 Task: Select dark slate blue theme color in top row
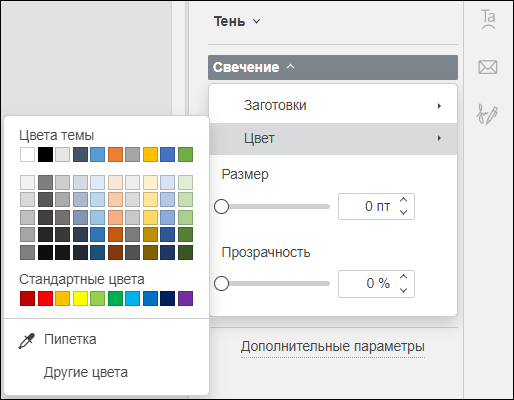[80, 155]
